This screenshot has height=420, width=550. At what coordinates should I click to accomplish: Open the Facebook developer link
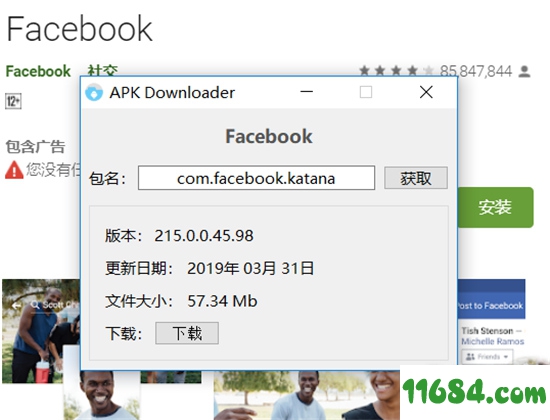click(38, 71)
